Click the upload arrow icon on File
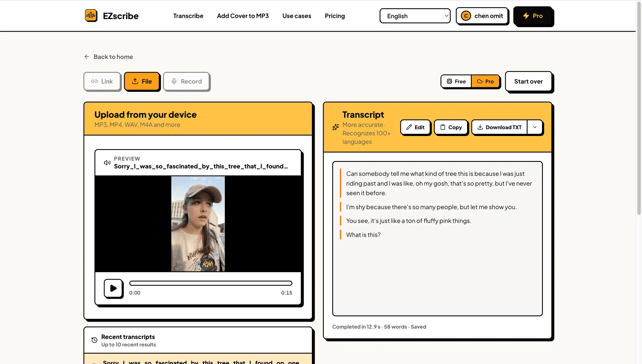This screenshot has width=642, height=364. click(x=135, y=81)
